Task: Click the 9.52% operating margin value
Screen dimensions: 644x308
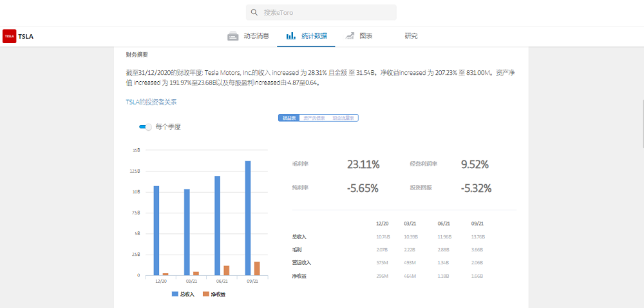Action: [475, 165]
